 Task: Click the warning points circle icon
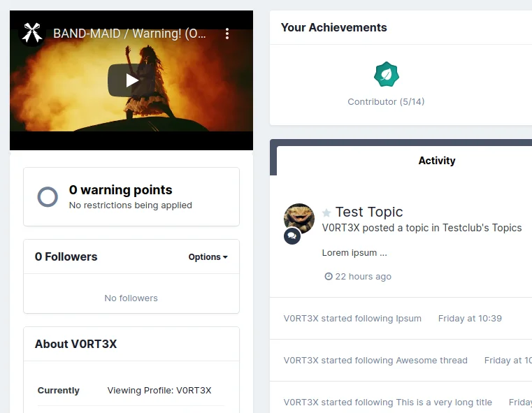[48, 196]
